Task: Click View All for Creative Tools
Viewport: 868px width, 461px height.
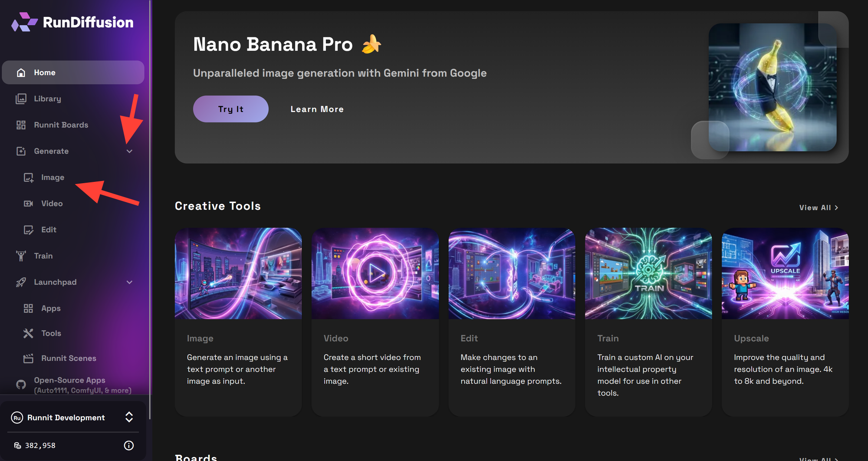Action: 818,208
